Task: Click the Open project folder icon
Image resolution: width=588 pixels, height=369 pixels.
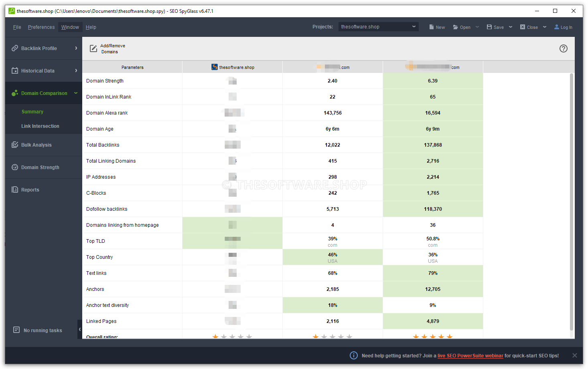Action: coord(456,27)
